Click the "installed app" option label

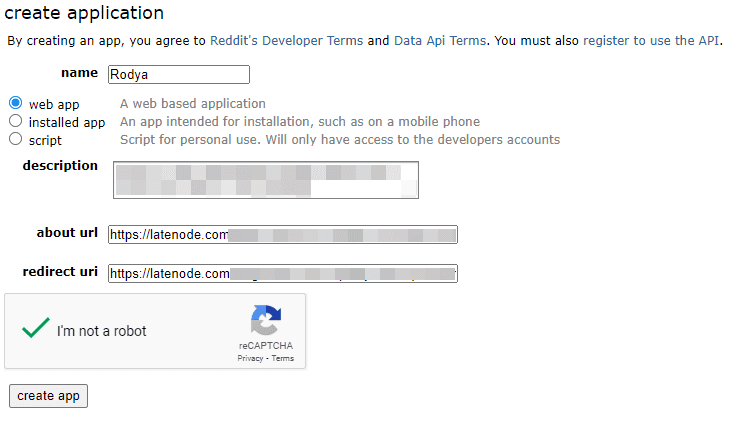[66, 122]
